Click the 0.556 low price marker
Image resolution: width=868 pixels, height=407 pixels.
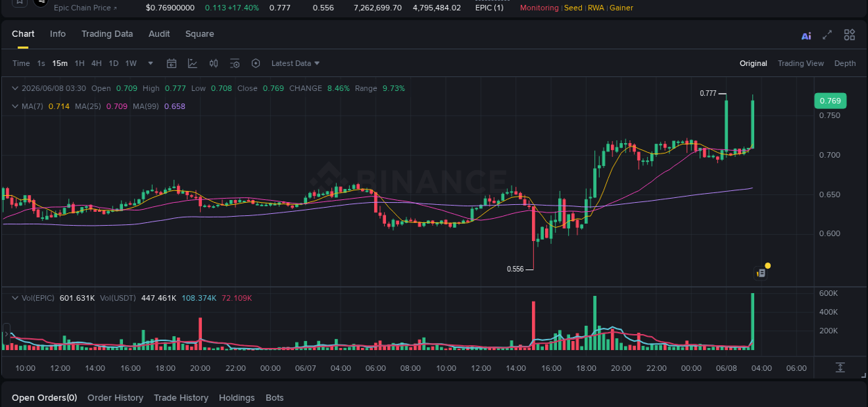pos(515,269)
